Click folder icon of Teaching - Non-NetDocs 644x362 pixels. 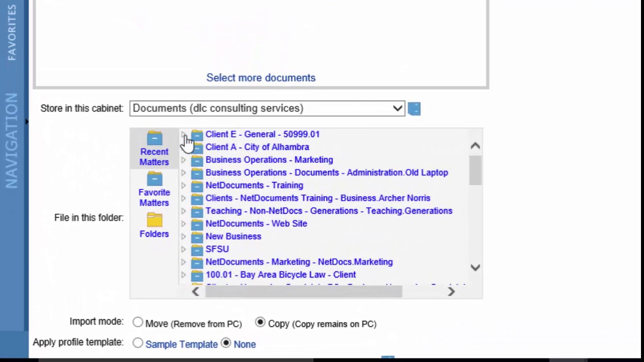(197, 211)
